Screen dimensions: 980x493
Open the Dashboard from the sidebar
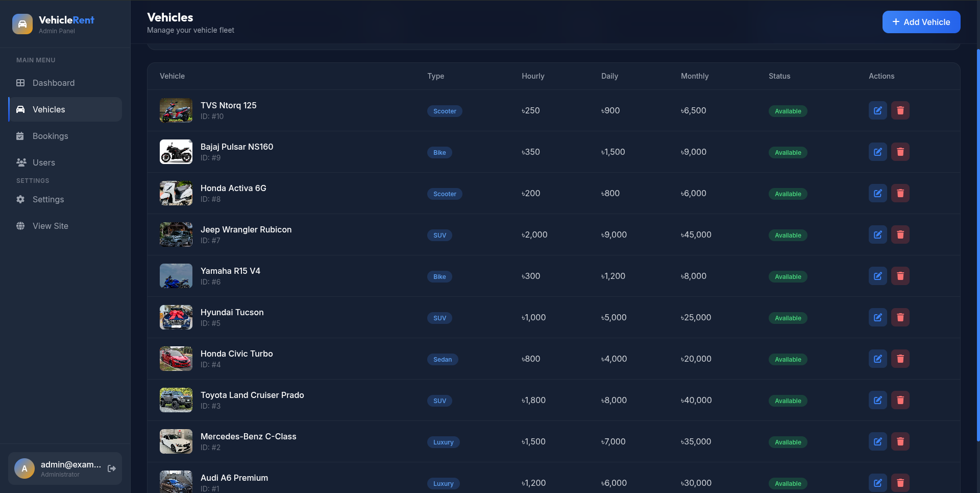(x=54, y=83)
